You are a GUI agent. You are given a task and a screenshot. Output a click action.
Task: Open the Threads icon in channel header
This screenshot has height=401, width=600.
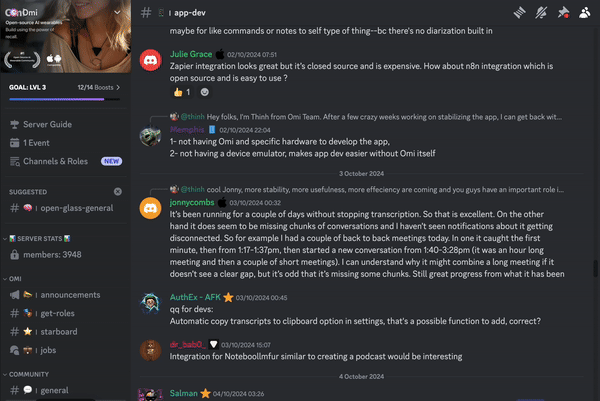520,13
